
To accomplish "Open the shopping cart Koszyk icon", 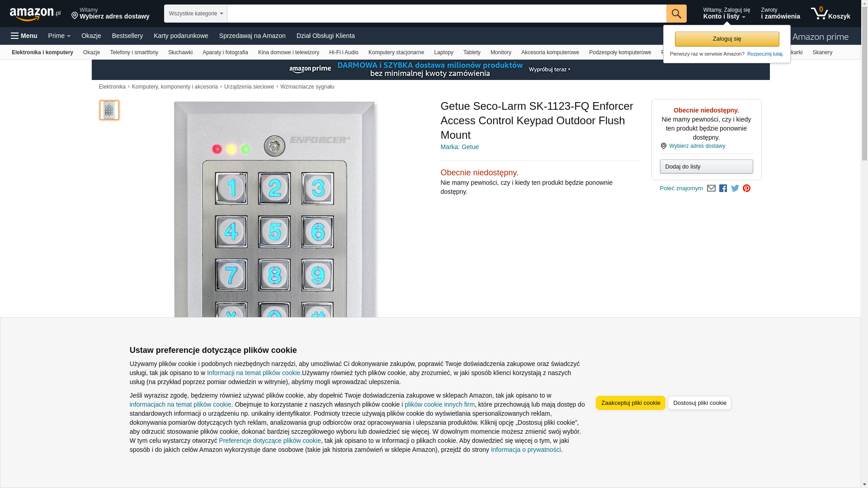I will (830, 14).
